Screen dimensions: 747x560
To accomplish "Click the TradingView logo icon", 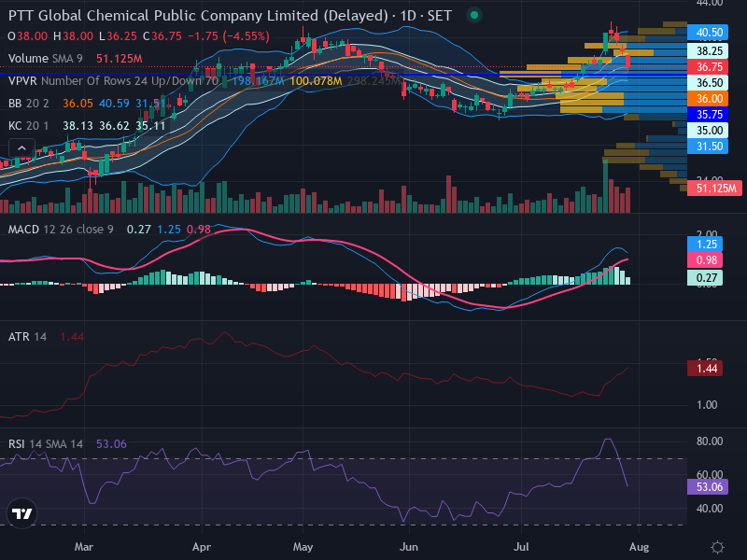I will point(21,513).
